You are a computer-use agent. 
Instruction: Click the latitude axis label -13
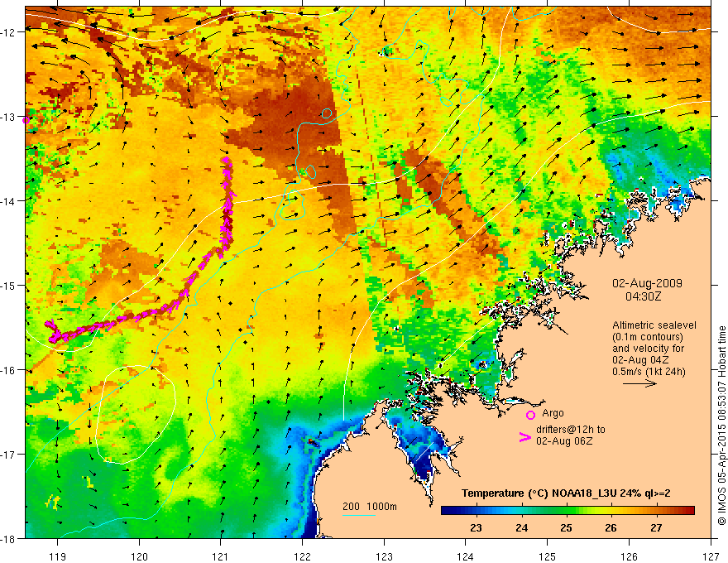[9, 117]
